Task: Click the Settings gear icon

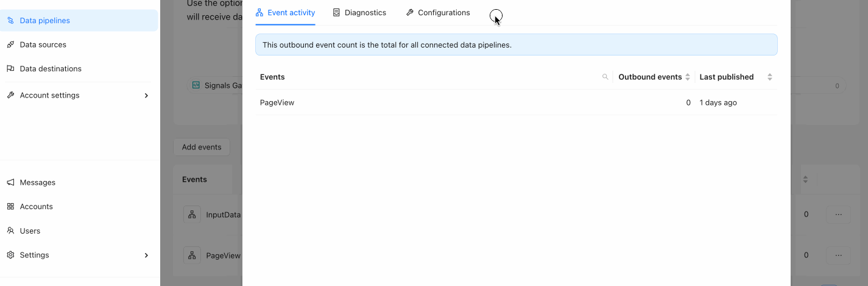Action: (x=10, y=255)
